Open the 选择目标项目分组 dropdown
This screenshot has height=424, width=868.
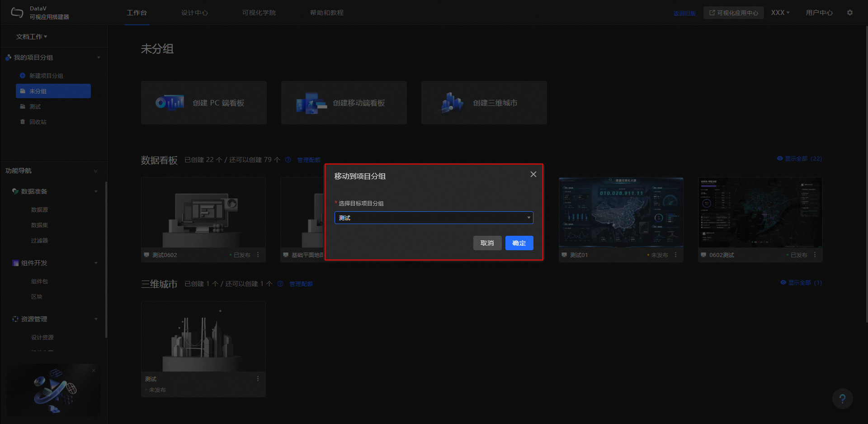point(434,218)
